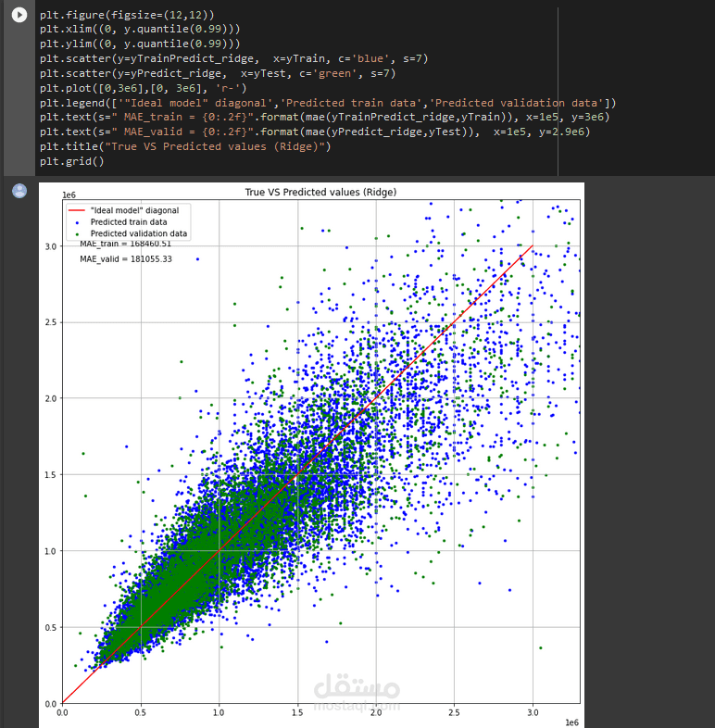715x728 pixels.
Task: Click the MAE_valid = 181055.33 annotation
Action: [126, 258]
